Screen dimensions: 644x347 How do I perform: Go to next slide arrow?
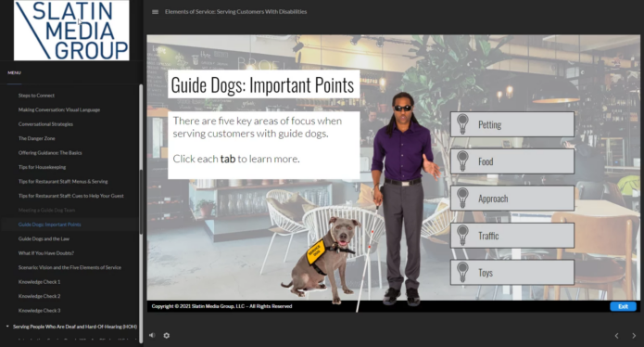pos(633,336)
